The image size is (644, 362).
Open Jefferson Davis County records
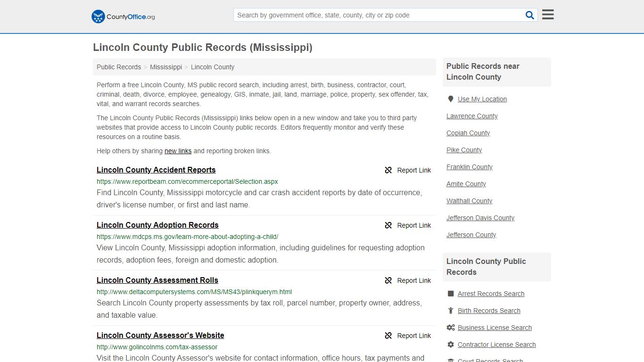(x=480, y=218)
